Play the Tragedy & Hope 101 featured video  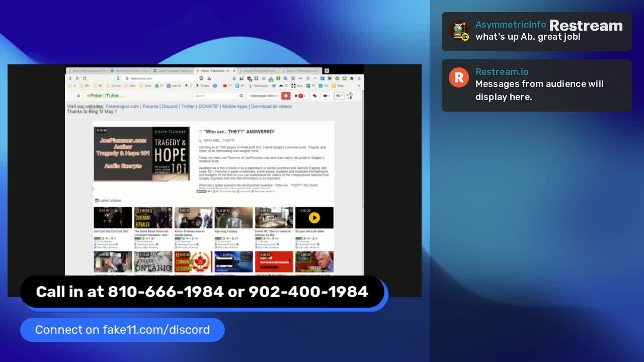point(141,153)
